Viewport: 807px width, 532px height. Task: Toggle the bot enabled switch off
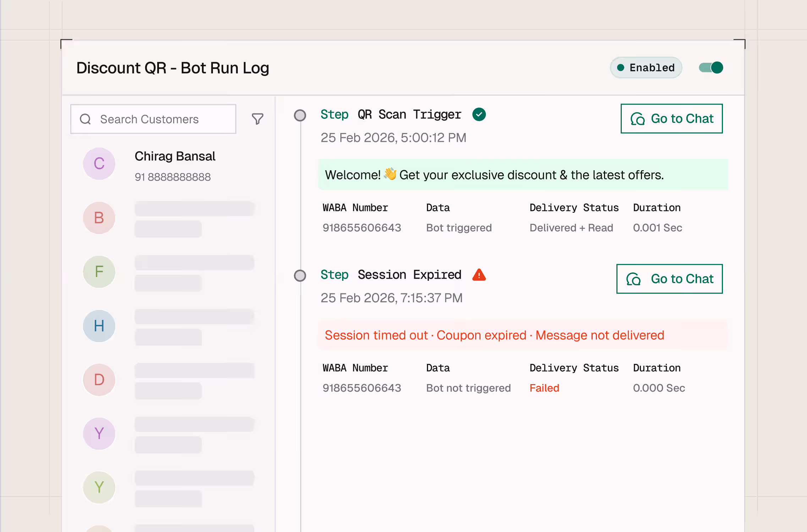point(711,67)
